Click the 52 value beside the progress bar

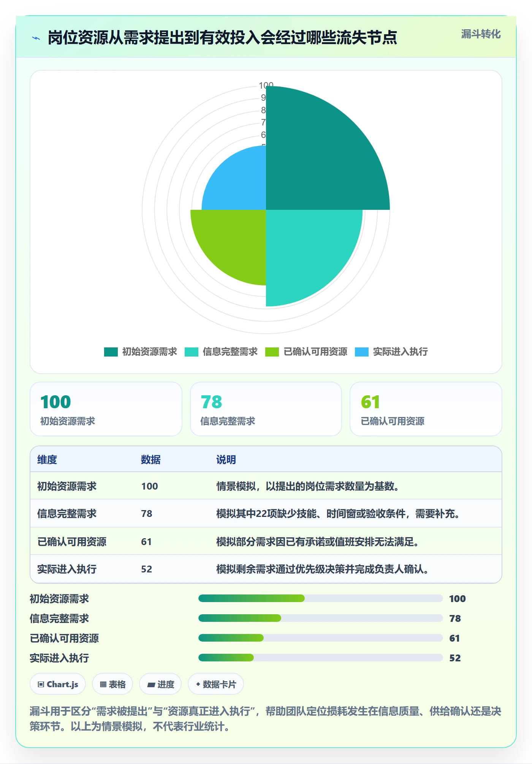(455, 658)
